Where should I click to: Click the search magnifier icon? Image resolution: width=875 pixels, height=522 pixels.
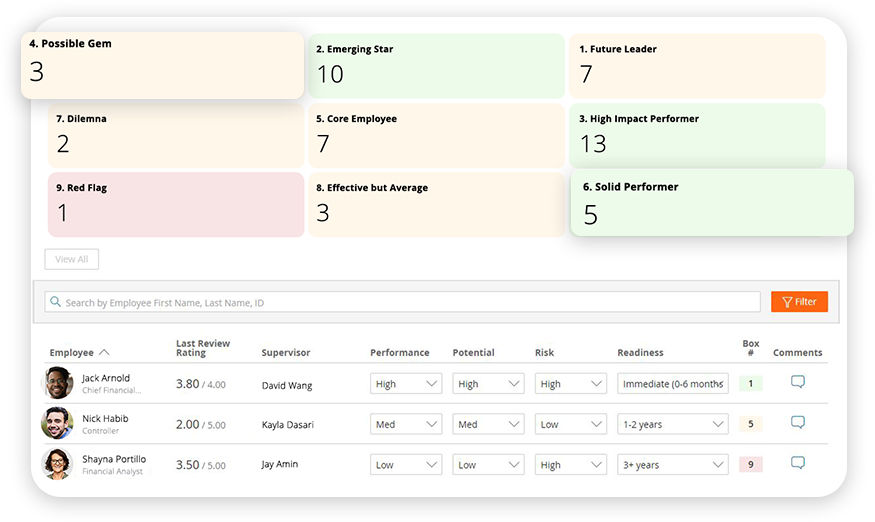55,301
